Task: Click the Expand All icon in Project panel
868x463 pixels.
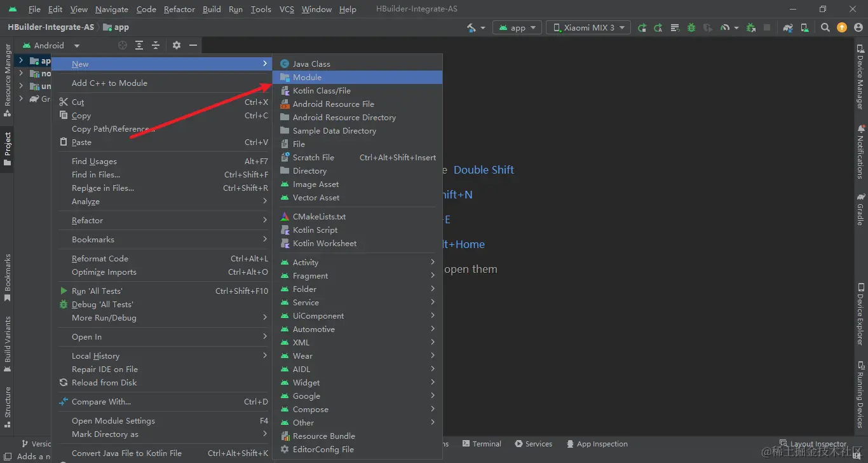Action: [139, 45]
